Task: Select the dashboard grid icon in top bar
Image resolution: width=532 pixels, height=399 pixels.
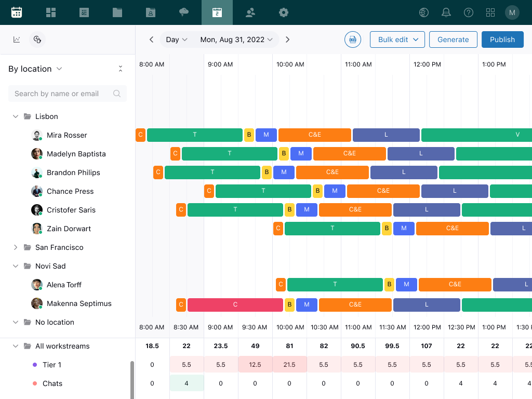Action: point(50,12)
